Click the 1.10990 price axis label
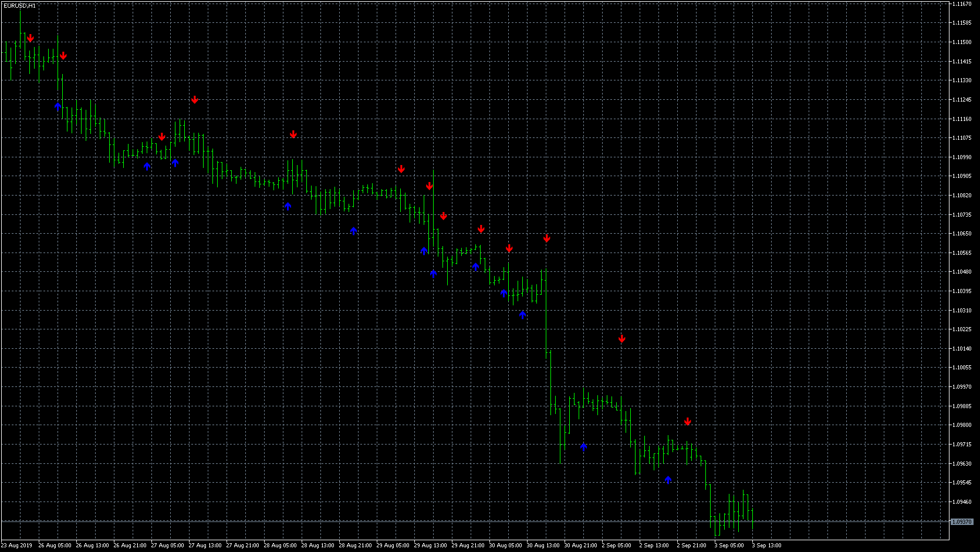This screenshot has height=552, width=980. tap(962, 157)
